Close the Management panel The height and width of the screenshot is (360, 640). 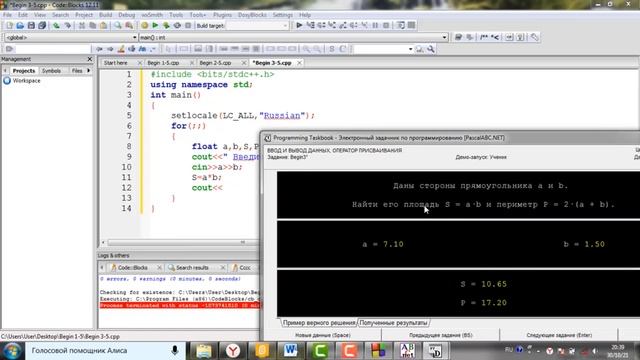tap(90, 59)
